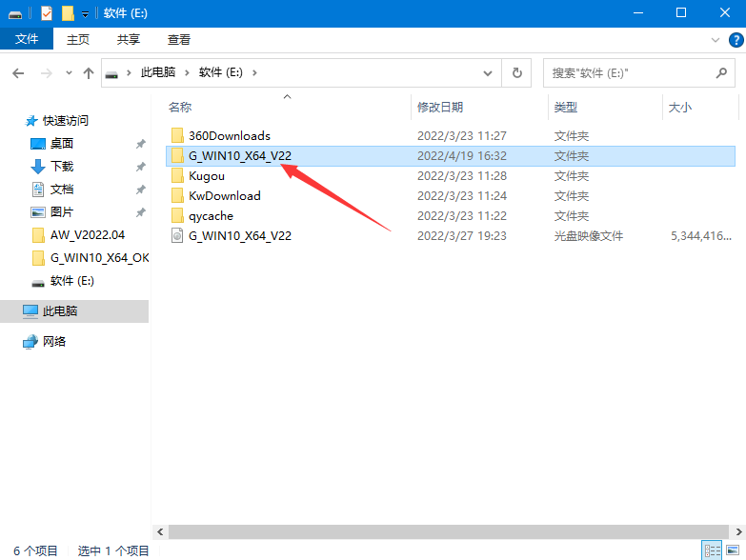Open the recent locations dropdown
The height and width of the screenshot is (560, 746).
[x=69, y=73]
